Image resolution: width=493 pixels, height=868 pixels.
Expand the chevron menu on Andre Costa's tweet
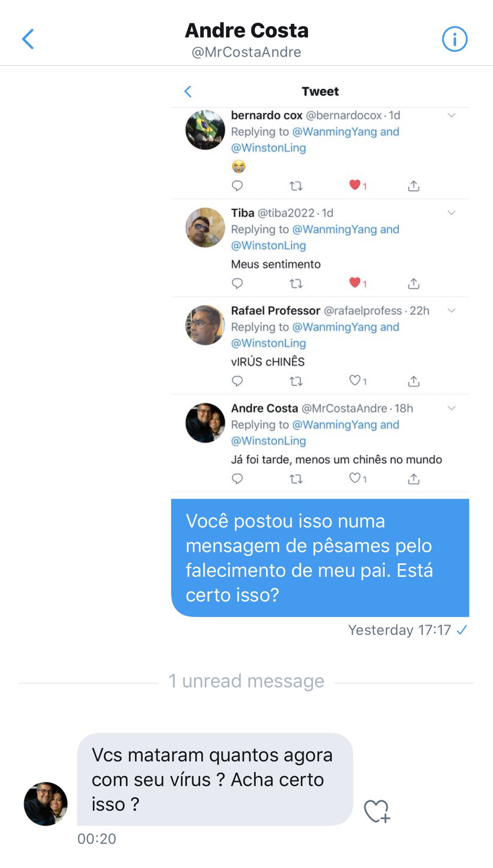(x=451, y=408)
